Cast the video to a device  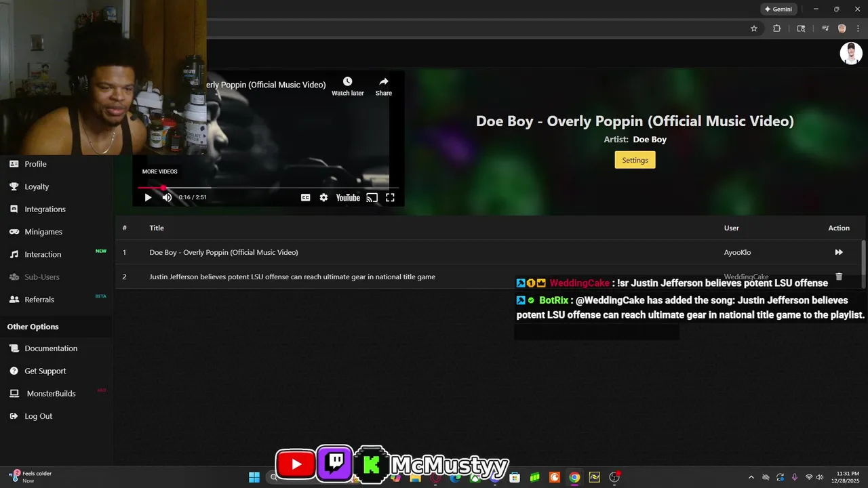pyautogui.click(x=372, y=197)
